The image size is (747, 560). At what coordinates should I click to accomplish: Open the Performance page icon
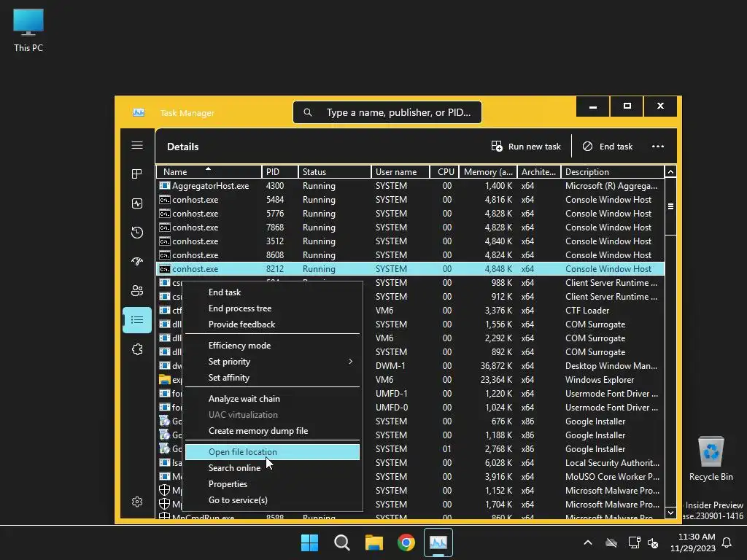(137, 203)
